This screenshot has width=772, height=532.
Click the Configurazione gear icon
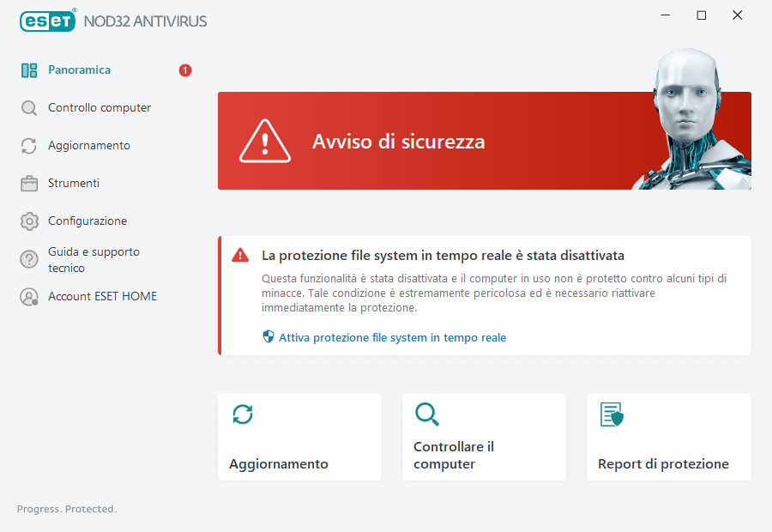tap(29, 221)
